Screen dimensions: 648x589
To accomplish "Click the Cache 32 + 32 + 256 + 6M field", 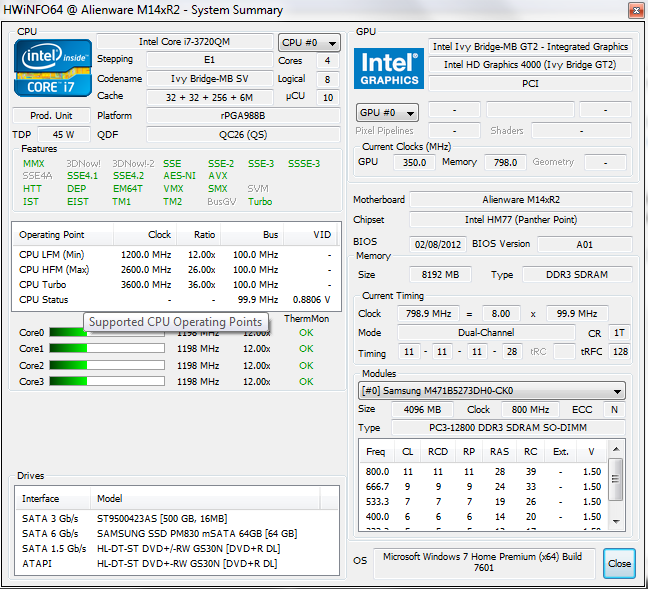I will [210, 98].
